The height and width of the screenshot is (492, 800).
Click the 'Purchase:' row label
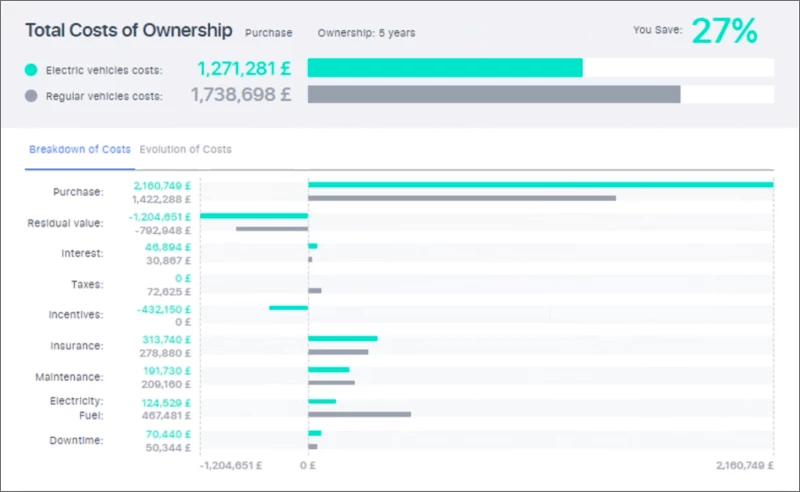(78, 192)
